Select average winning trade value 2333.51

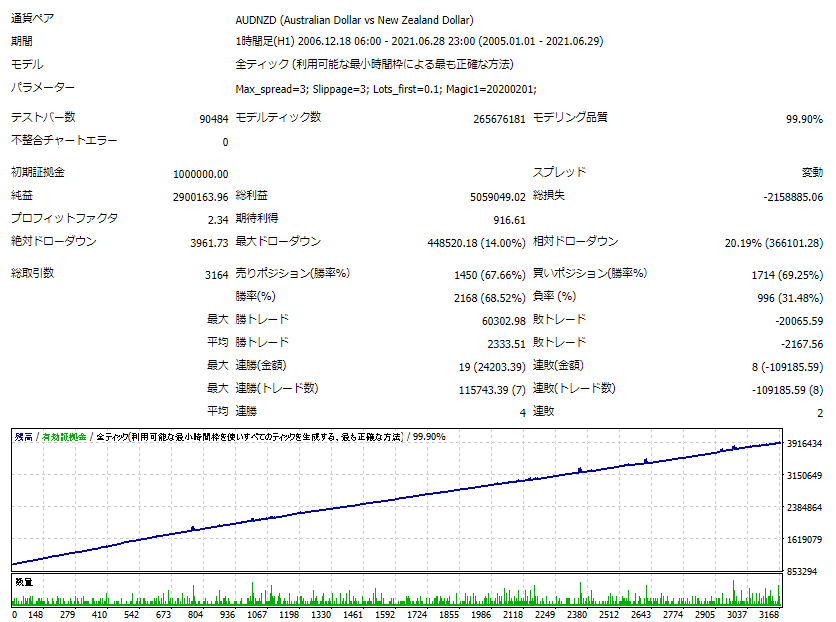(x=506, y=344)
